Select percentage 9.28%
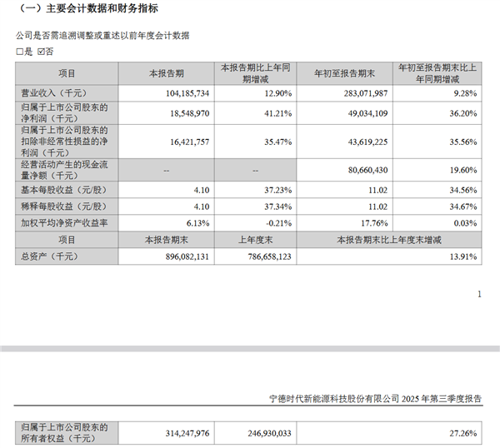The image size is (500, 448). tap(465, 93)
